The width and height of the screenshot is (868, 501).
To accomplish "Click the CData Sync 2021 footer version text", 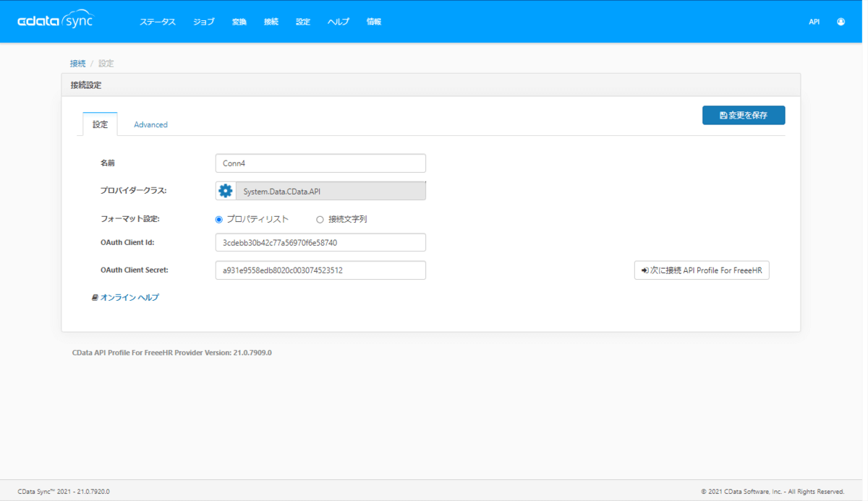I will coord(64,492).
